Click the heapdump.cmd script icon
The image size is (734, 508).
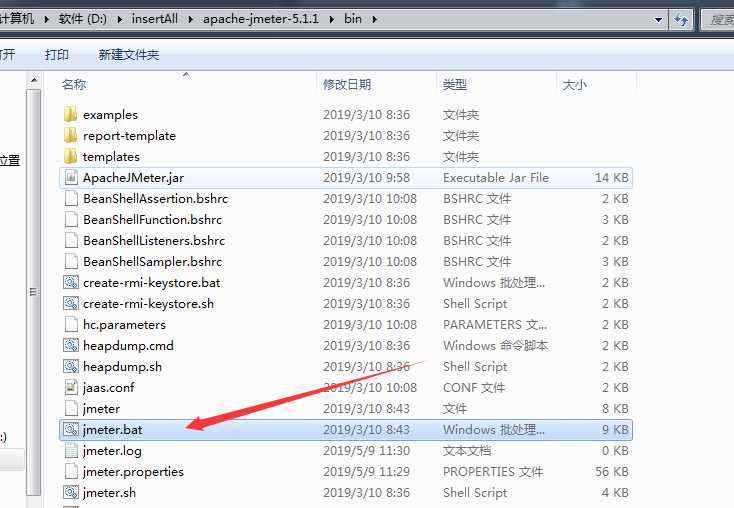pyautogui.click(x=71, y=346)
